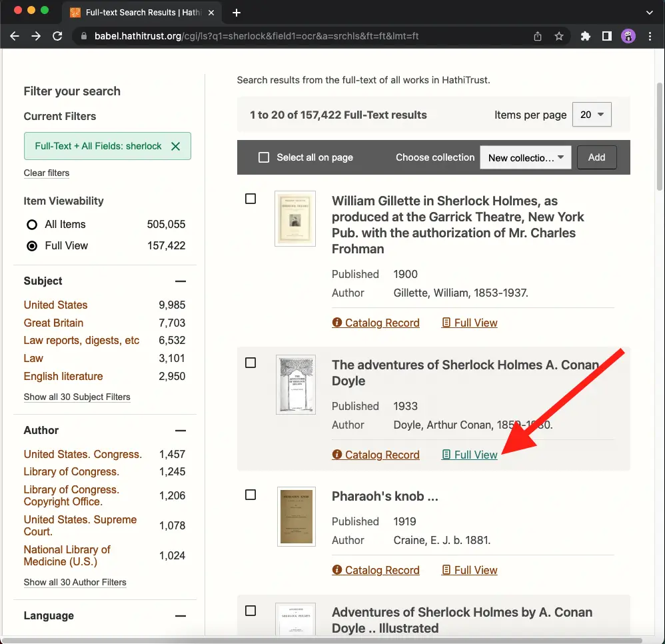Open the tab search chevron in the tab strip

649,13
